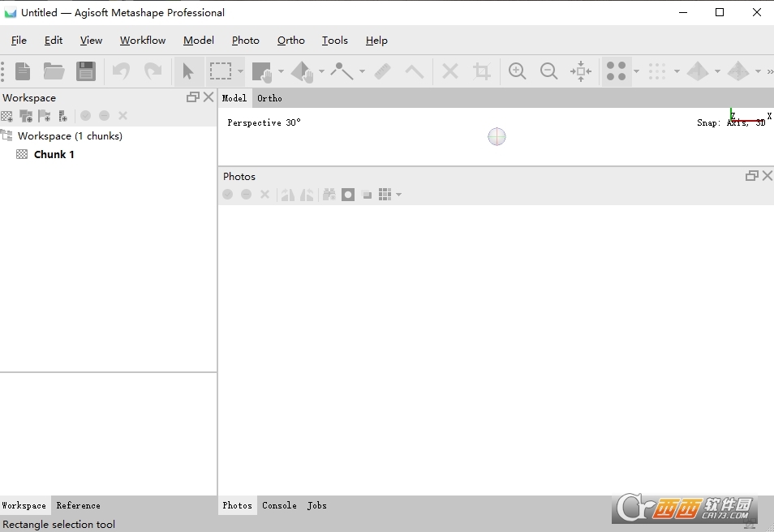Open the Move Object tool dropdown arrow
774x532 pixels.
[x=321, y=71]
